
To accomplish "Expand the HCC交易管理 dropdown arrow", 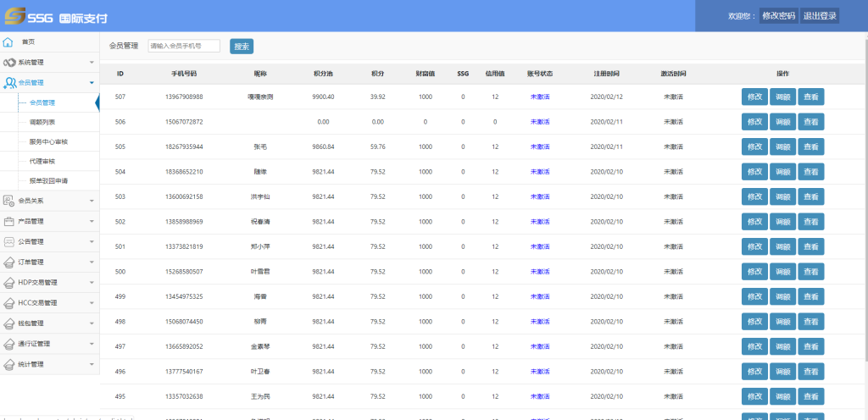I will pos(92,303).
